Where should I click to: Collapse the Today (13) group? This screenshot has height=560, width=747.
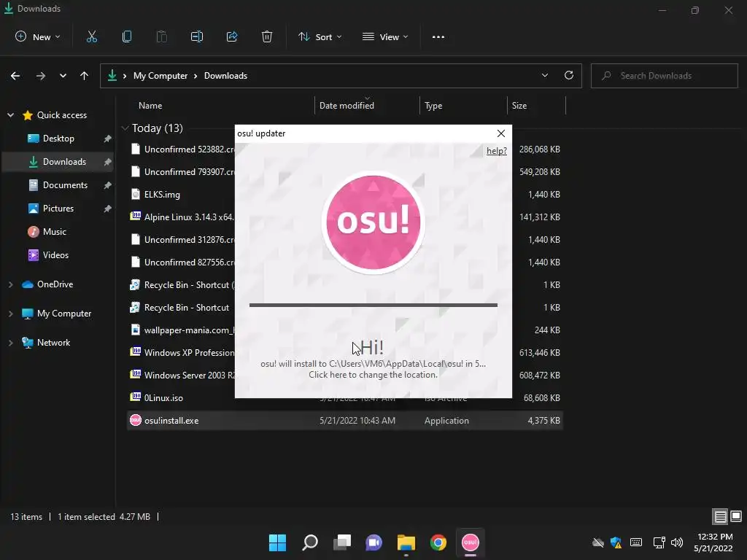click(x=125, y=128)
